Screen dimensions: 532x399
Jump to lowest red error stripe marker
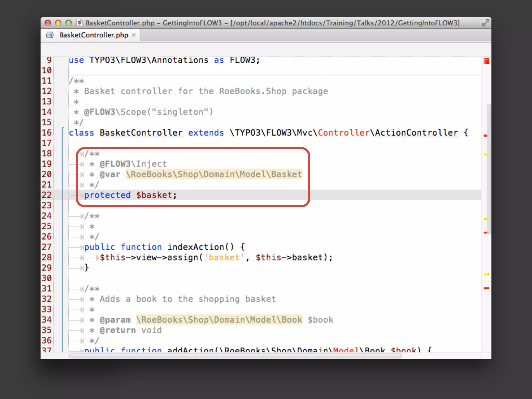[486, 288]
